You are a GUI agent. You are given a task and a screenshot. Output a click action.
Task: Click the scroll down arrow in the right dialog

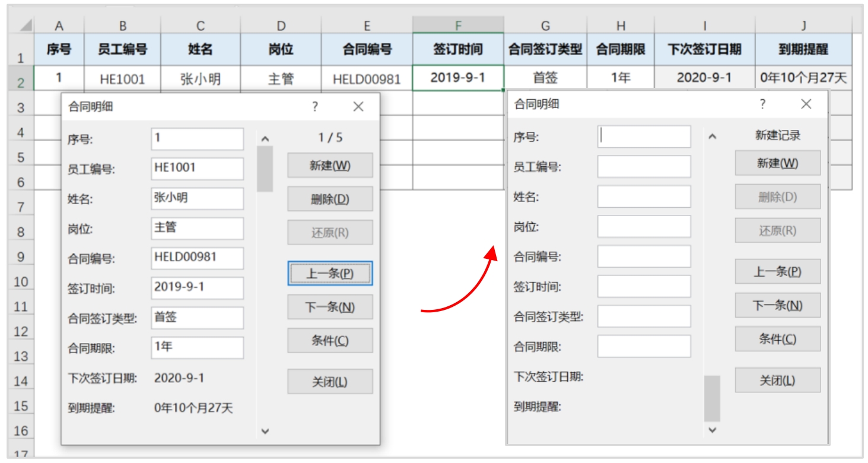(713, 429)
